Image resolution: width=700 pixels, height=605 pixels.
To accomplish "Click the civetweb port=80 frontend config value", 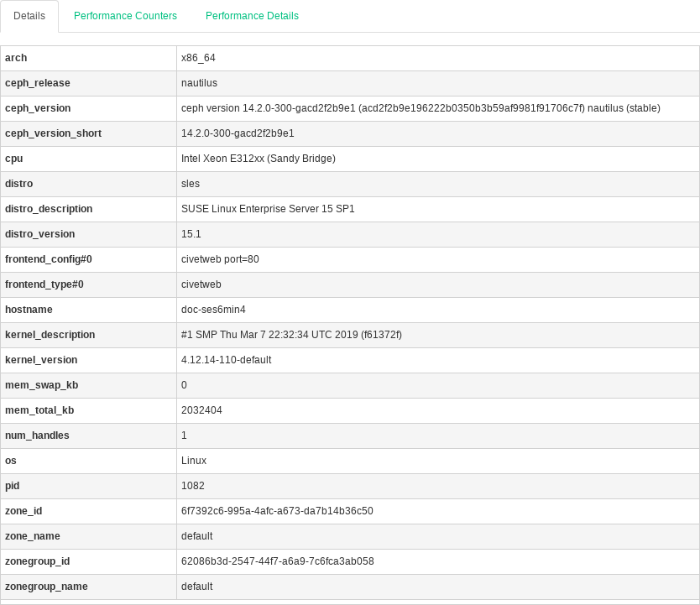I will (220, 259).
